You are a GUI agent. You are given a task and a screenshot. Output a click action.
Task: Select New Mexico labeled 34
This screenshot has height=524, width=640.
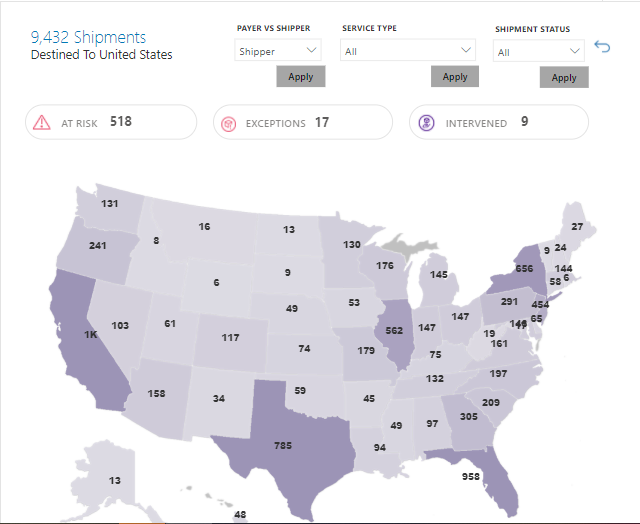click(x=219, y=401)
